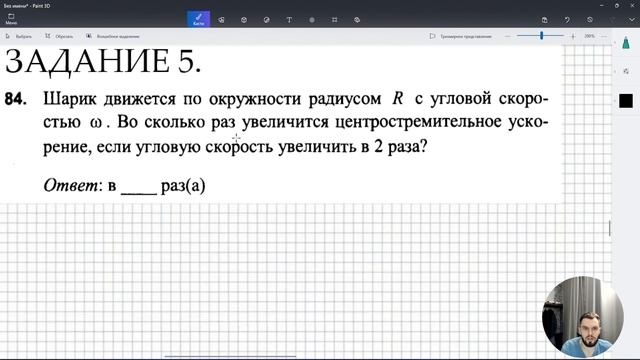Select the green marker brush icon
The height and width of the screenshot is (360, 640).
pos(626,43)
